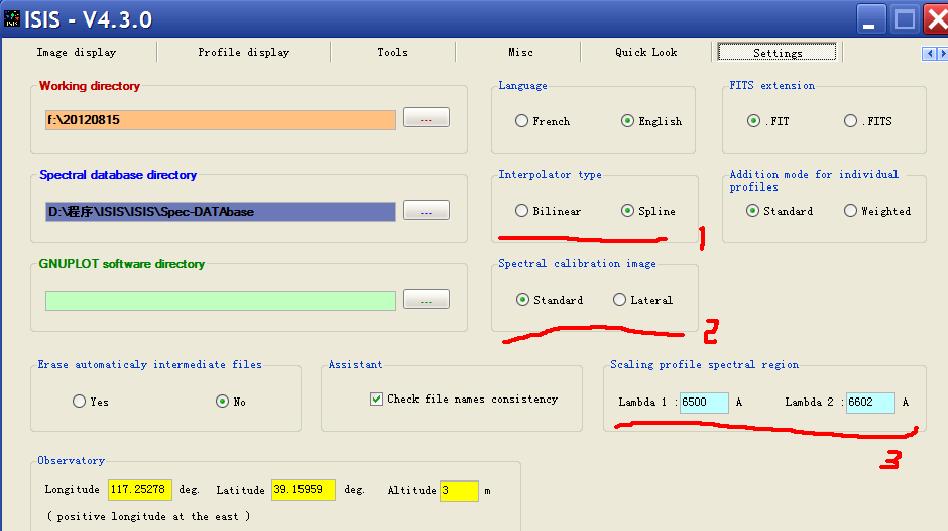
Task: Minimize the ISIS window
Action: click(871, 19)
